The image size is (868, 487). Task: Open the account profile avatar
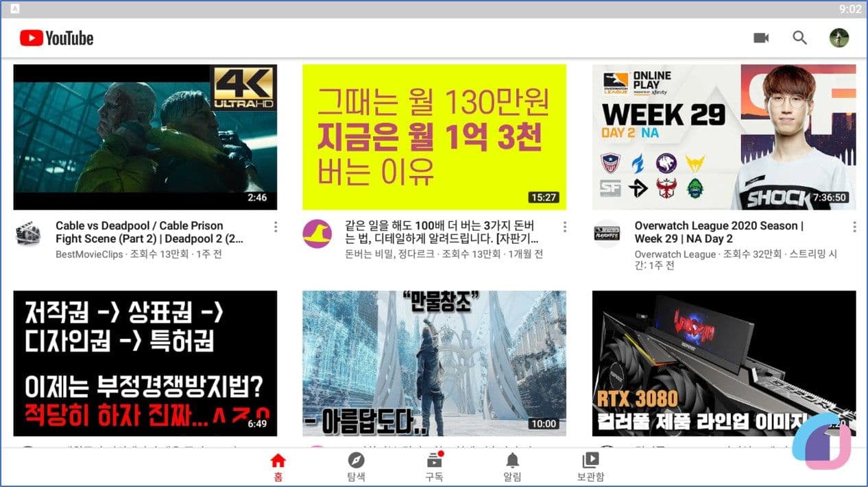pyautogui.click(x=839, y=38)
